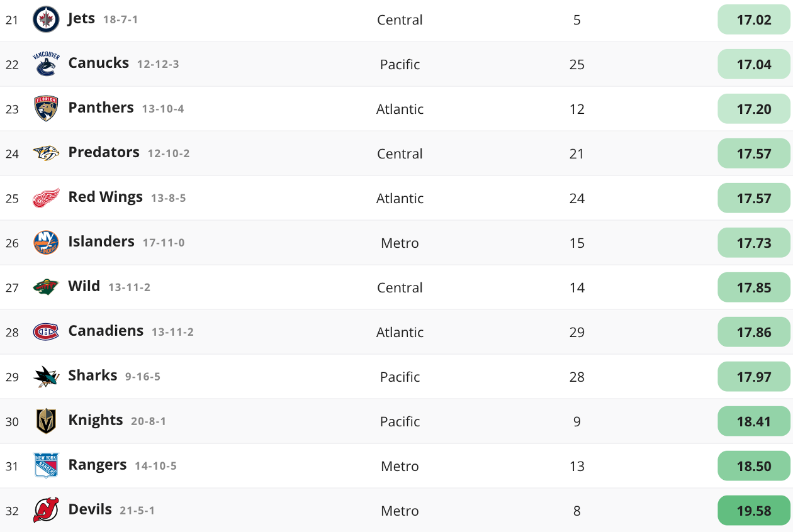This screenshot has width=793, height=532.
Task: Open the Red Wings team link
Action: [x=105, y=197]
